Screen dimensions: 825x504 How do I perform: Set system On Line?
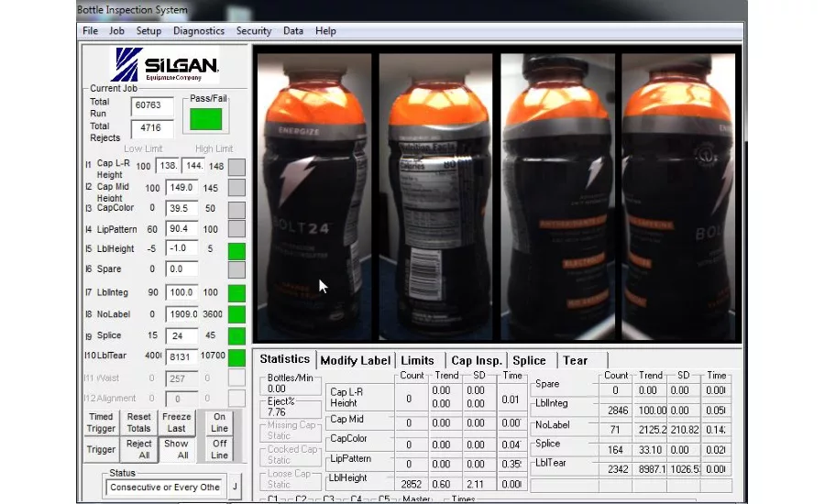click(219, 422)
